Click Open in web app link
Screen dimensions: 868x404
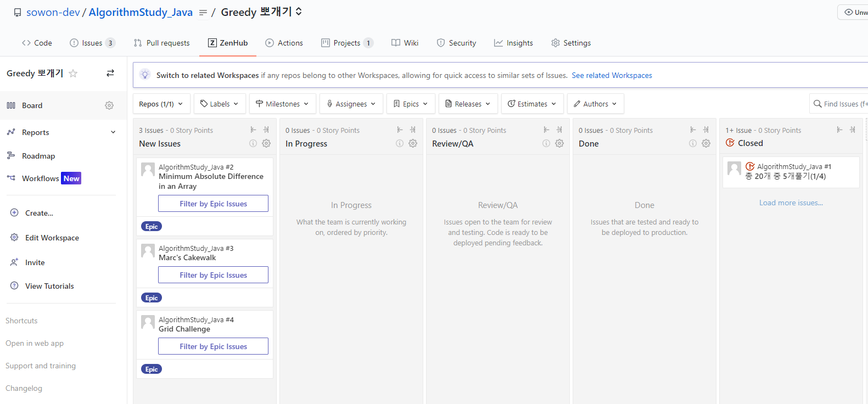coord(35,343)
